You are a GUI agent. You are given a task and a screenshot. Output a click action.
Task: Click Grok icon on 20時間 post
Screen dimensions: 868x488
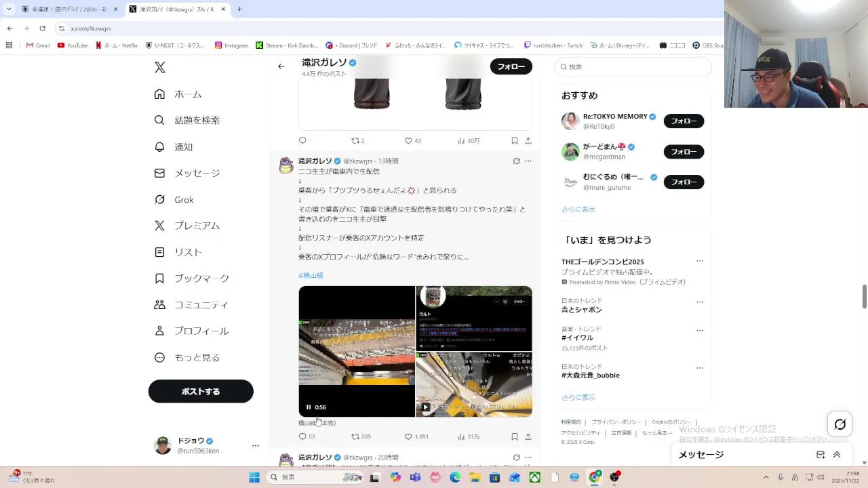click(516, 457)
